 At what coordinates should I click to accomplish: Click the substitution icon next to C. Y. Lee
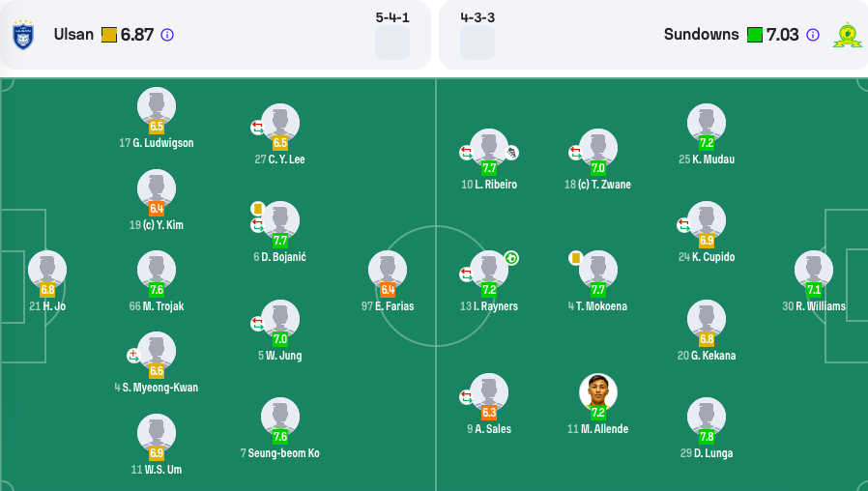click(x=257, y=128)
